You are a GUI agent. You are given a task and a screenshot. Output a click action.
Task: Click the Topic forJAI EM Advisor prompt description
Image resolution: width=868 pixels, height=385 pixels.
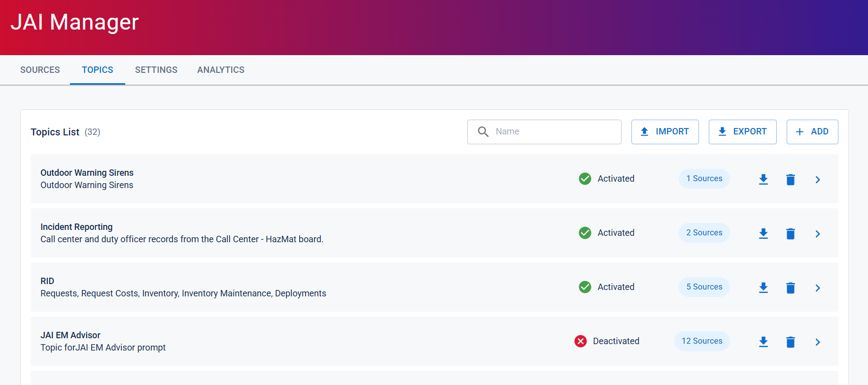pyautogui.click(x=103, y=348)
